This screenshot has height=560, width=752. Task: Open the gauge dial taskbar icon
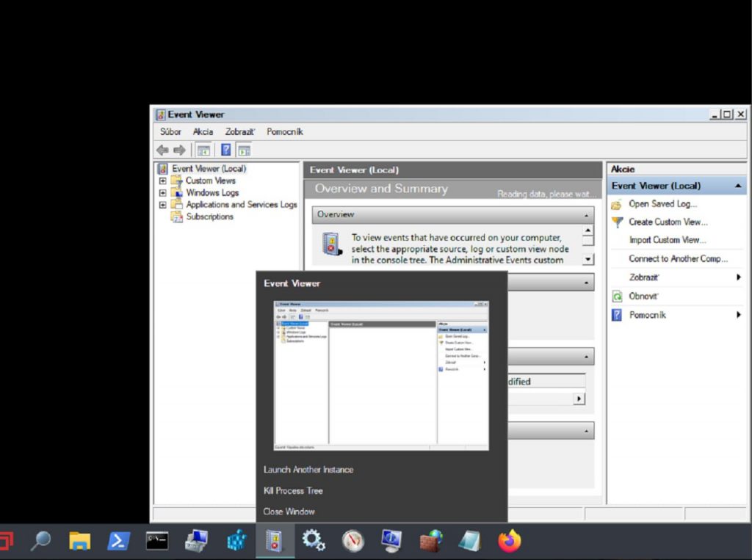point(353,541)
